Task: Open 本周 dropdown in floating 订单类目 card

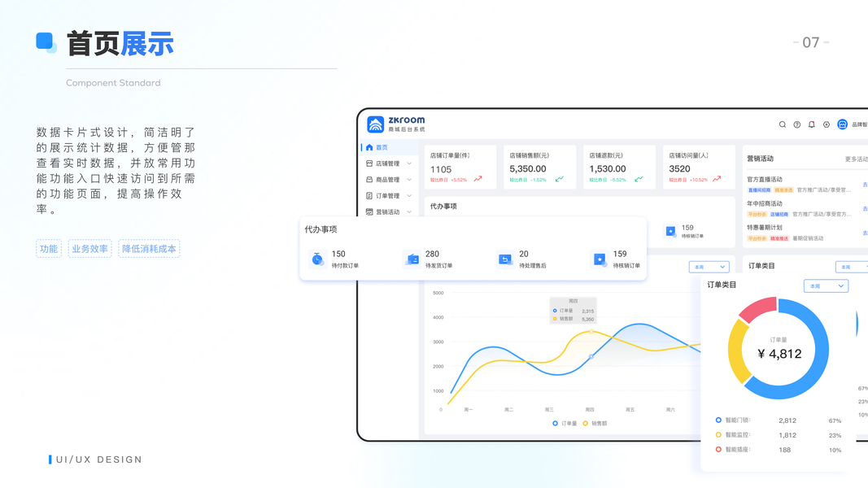Action: pos(826,286)
